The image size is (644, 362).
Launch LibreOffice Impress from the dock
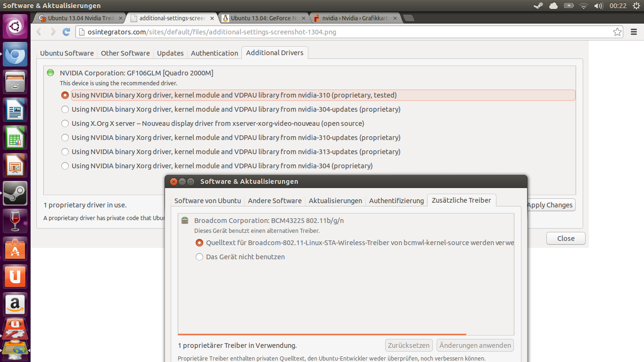15,166
